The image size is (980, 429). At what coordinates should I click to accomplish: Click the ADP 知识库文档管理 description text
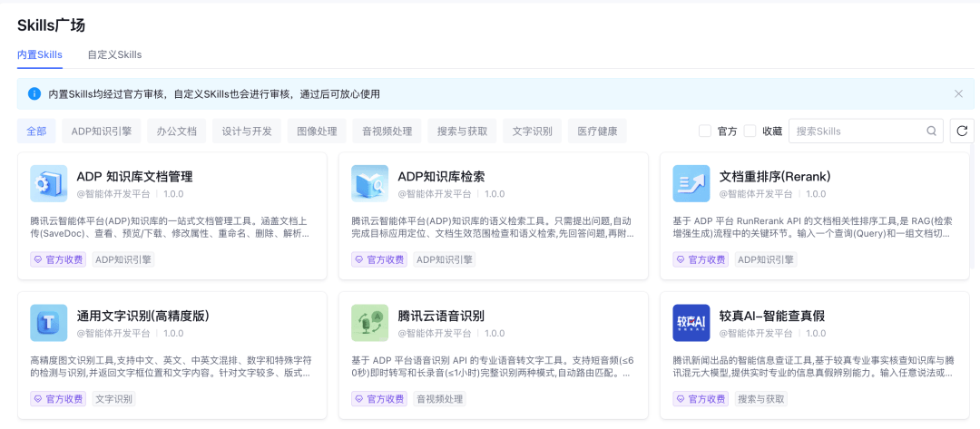tap(170, 228)
